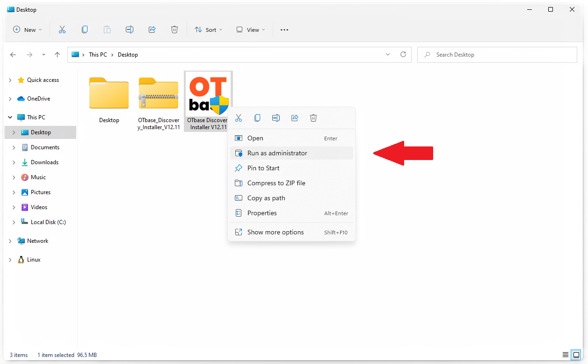Image resolution: width=588 pixels, height=364 pixels.
Task: Choose Copy as path
Action: [x=291, y=198]
